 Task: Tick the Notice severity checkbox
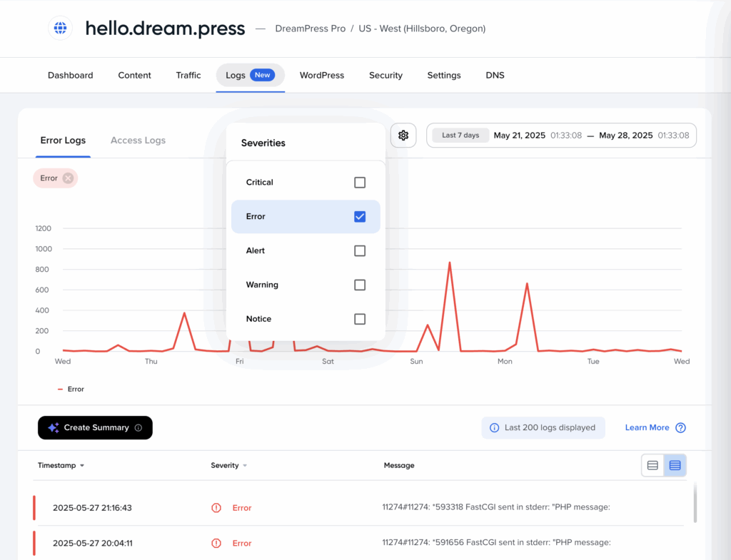click(x=360, y=320)
